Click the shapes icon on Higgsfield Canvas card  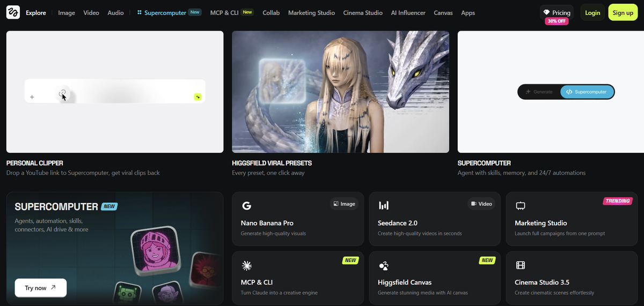pos(384,265)
